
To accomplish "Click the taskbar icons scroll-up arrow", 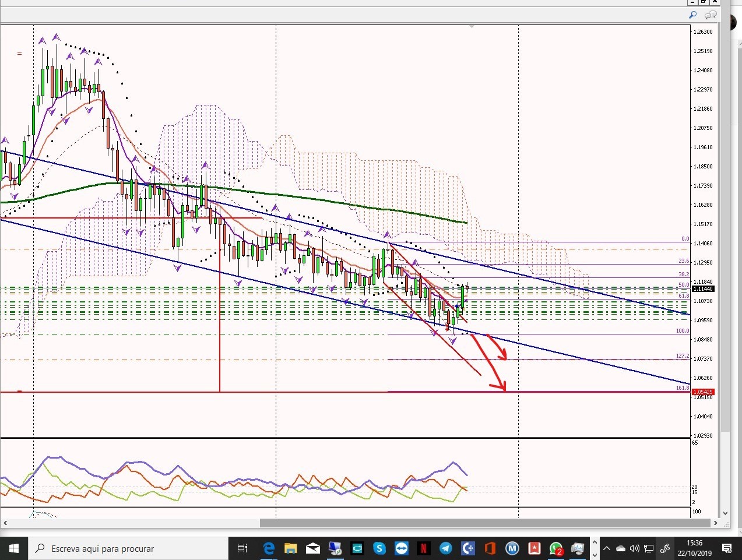I will [x=595, y=543].
